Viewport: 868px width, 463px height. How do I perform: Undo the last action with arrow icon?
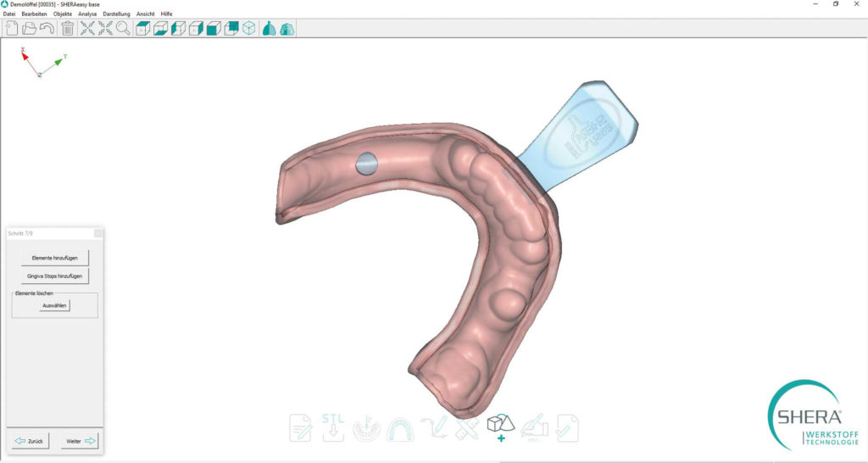[x=47, y=28]
